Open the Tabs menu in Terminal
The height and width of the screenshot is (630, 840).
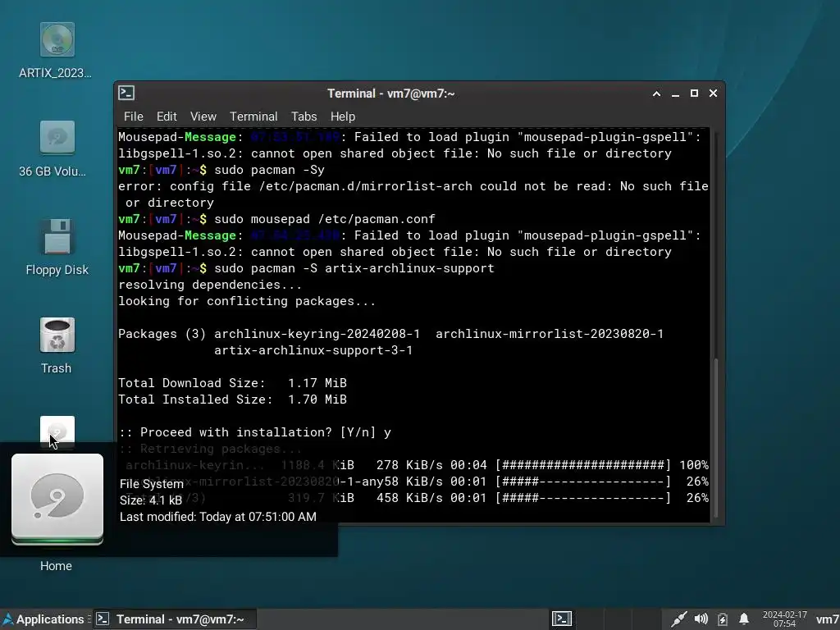(x=304, y=116)
